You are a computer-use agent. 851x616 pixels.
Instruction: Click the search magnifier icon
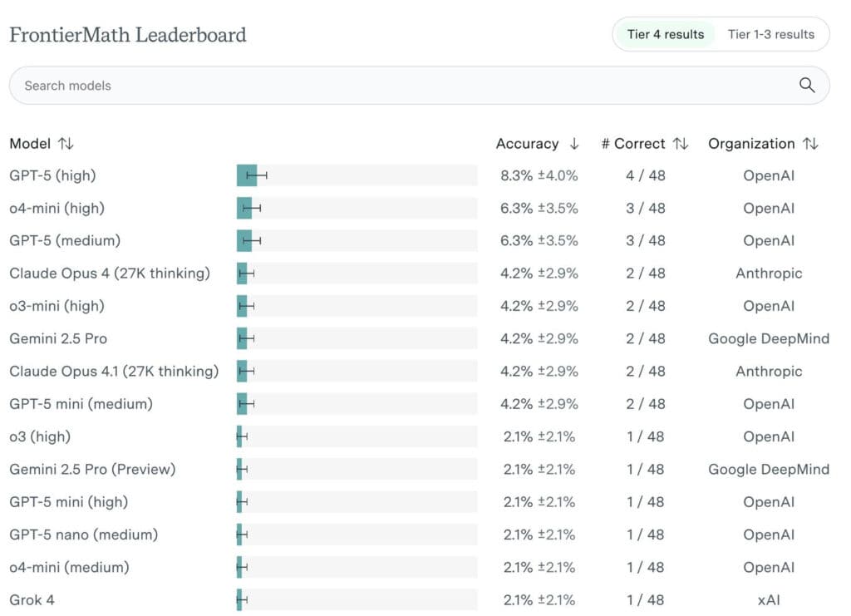(x=806, y=85)
